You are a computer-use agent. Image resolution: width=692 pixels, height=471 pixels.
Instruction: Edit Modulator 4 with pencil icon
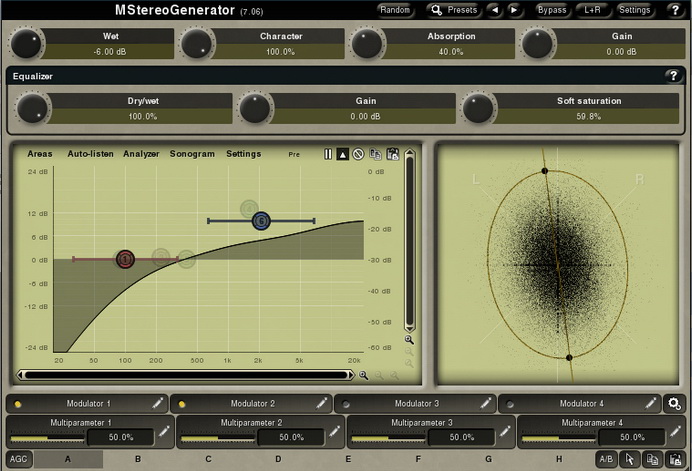(651, 403)
